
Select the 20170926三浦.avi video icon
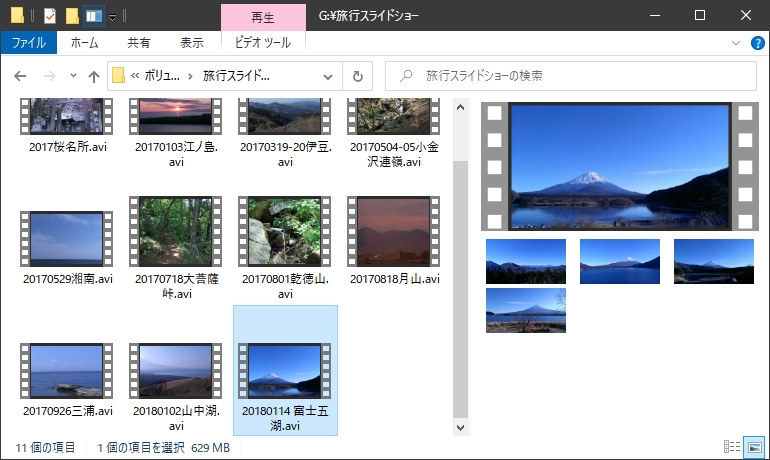click(66, 371)
